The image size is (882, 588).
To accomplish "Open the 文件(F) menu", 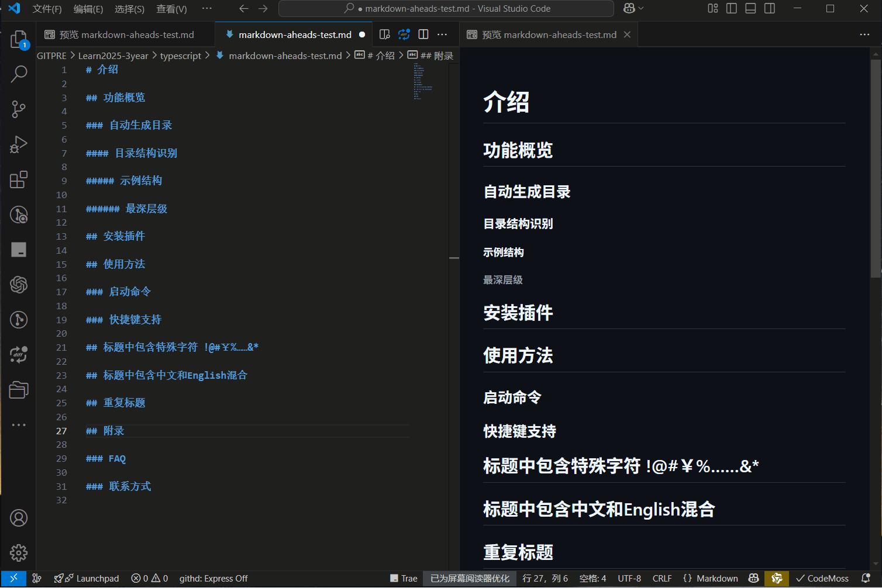I will 47,9.
